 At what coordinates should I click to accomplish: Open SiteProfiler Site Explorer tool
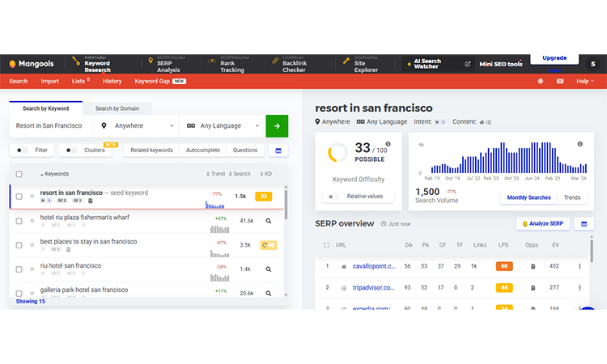[360, 64]
